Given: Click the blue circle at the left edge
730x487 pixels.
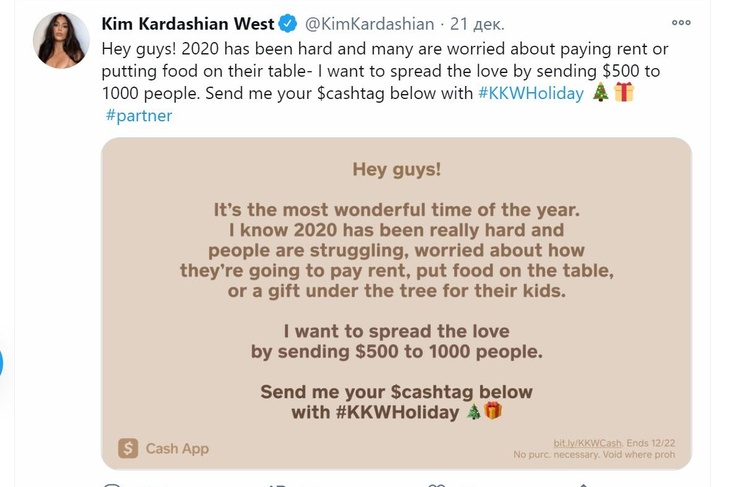Looking at the screenshot, I should pos(1,362).
